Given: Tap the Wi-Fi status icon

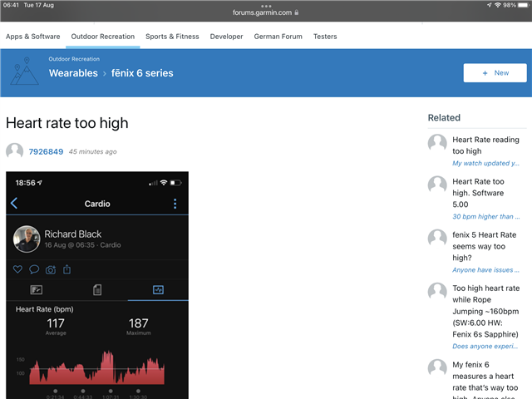Looking at the screenshot, I should (498, 5).
